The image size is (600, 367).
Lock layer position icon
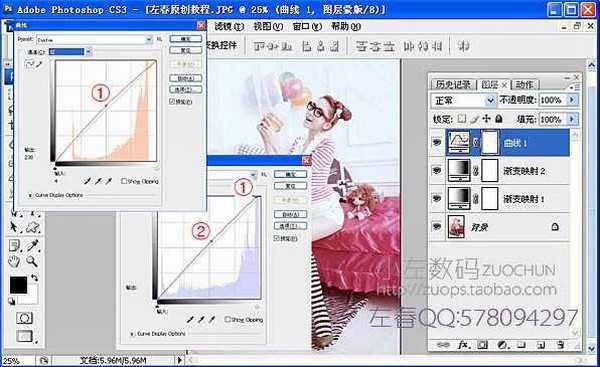pos(486,119)
